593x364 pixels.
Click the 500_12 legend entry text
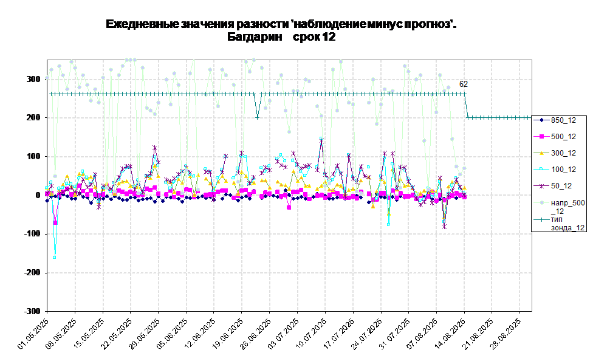click(x=563, y=137)
